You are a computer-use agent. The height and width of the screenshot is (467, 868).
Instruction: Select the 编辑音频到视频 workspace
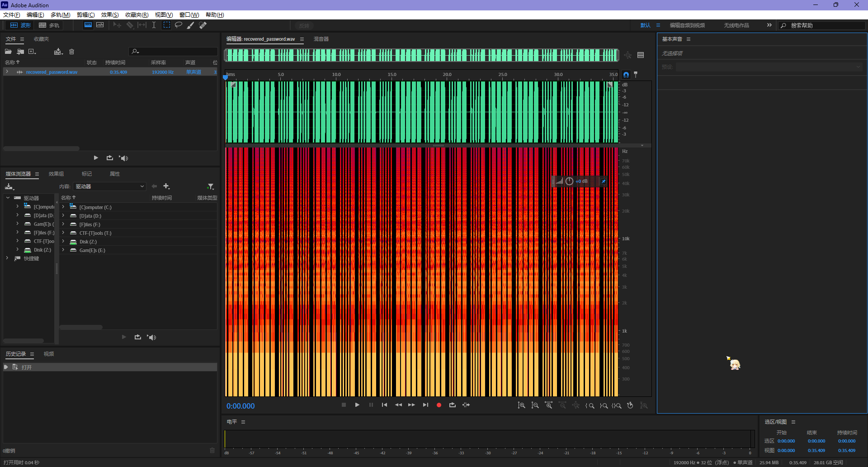(687, 25)
